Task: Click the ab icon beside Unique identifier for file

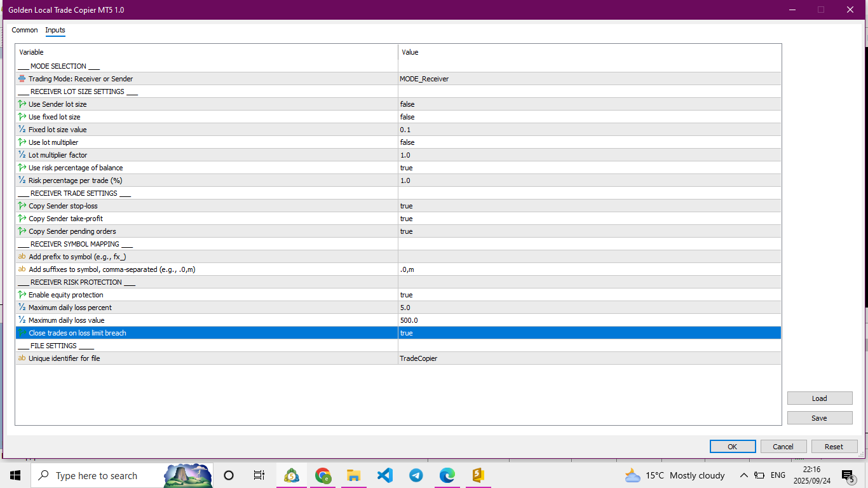Action: 22,358
